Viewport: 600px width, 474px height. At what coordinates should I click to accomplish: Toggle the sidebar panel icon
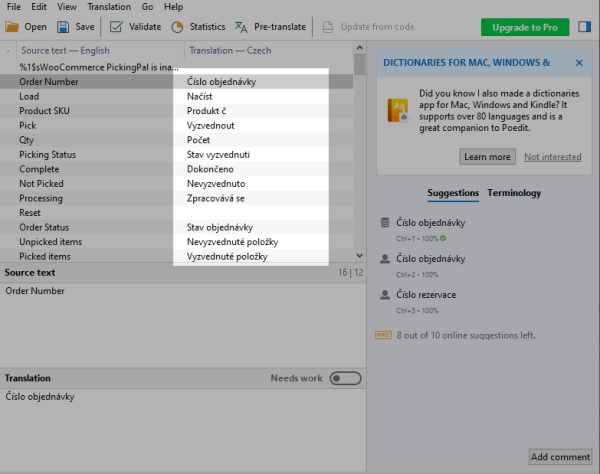[585, 27]
